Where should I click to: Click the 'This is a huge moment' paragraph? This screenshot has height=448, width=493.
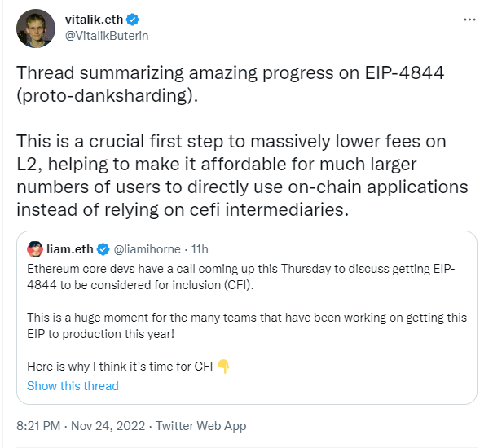(247, 326)
